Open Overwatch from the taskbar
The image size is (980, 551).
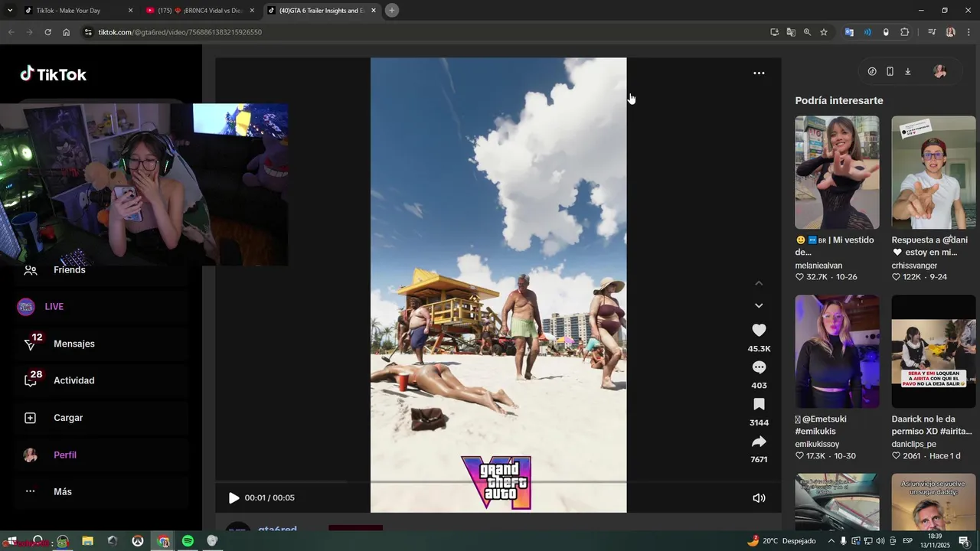pyautogui.click(x=138, y=541)
